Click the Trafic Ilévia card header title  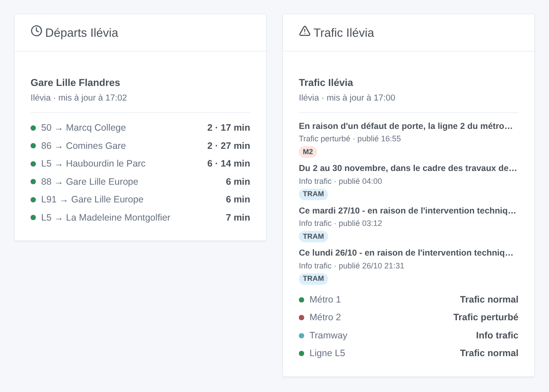(344, 33)
